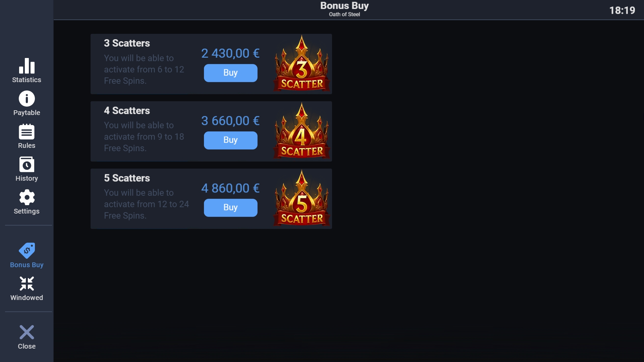
Task: Open the History clock icon
Action: (27, 164)
